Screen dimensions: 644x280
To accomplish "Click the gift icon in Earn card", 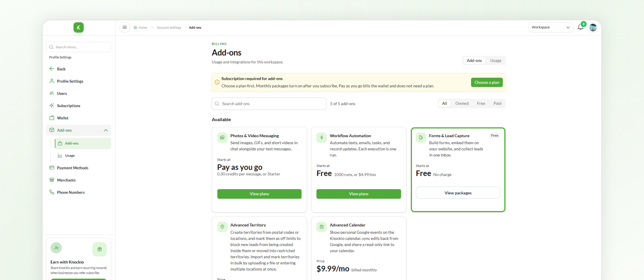I will point(100,249).
